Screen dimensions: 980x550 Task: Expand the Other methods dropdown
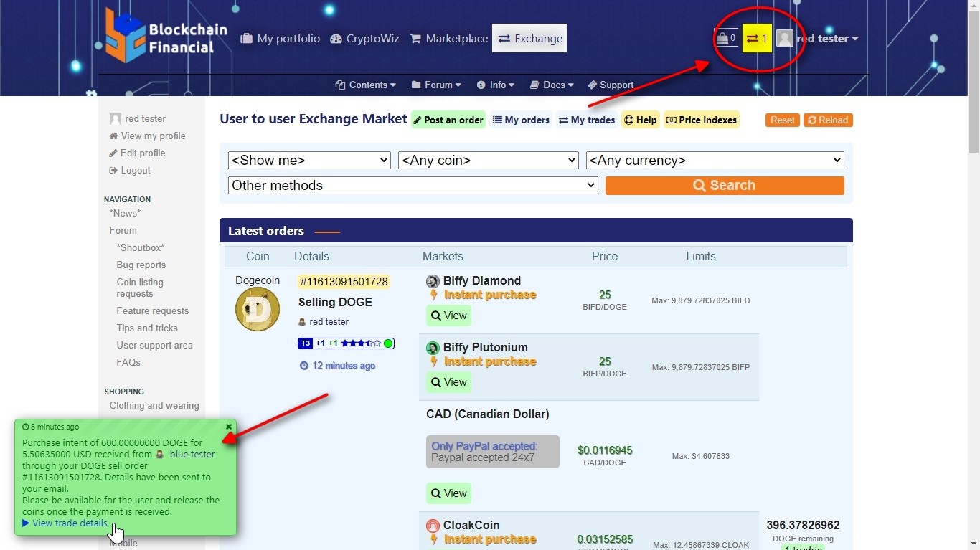[413, 186]
